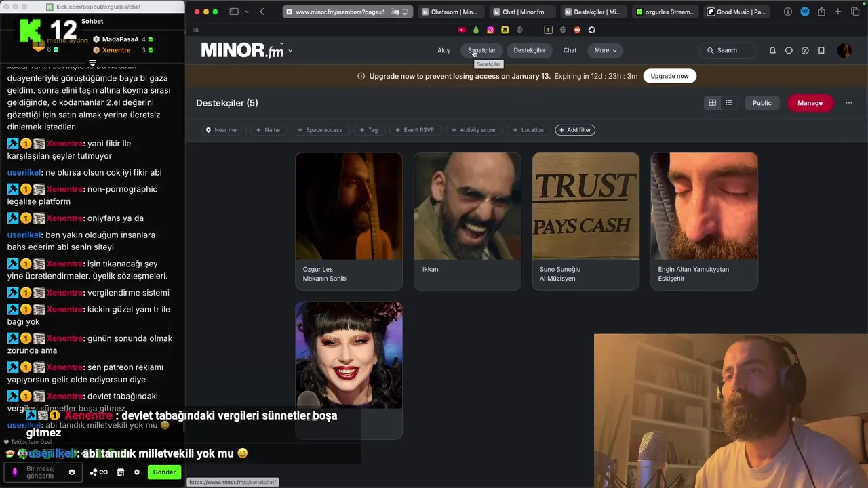
Task: Click the Safari address bar
Action: pos(347,12)
